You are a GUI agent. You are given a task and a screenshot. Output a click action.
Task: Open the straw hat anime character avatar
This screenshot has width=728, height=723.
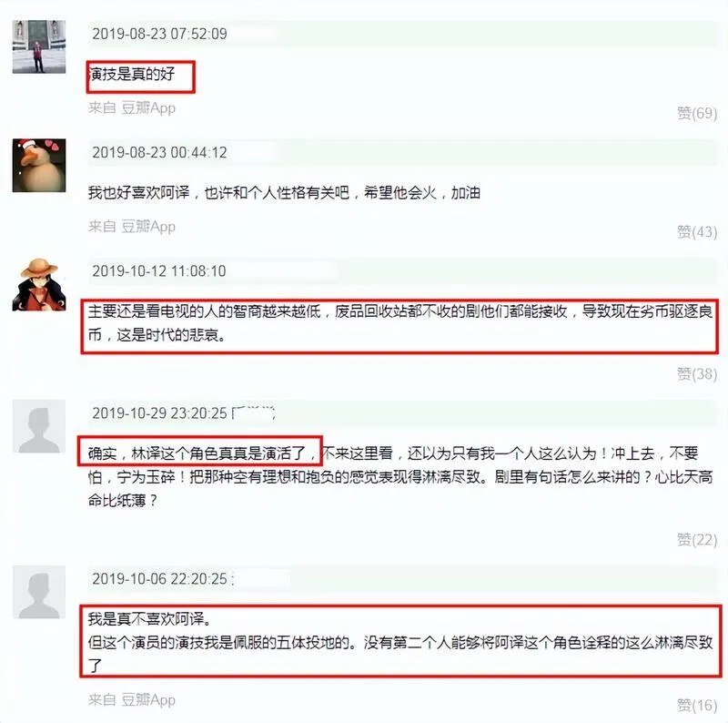click(x=39, y=284)
